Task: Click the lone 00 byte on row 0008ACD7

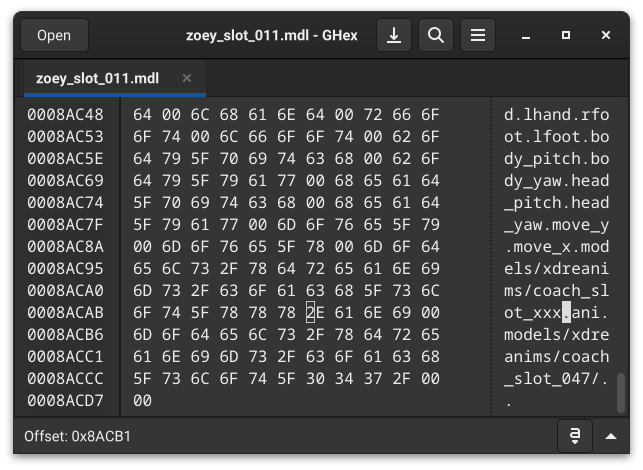Action: 141,400
